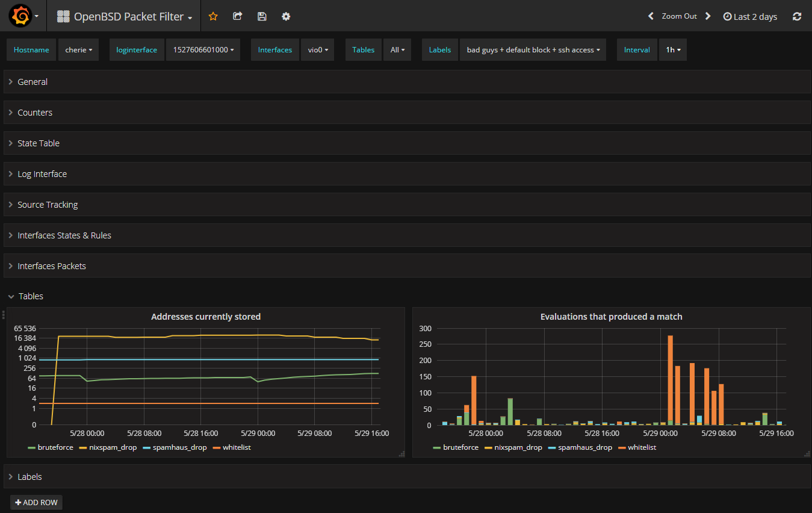Viewport: 812px width, 513px height.
Task: Open the Hostname cherie dropdown
Action: coord(79,50)
